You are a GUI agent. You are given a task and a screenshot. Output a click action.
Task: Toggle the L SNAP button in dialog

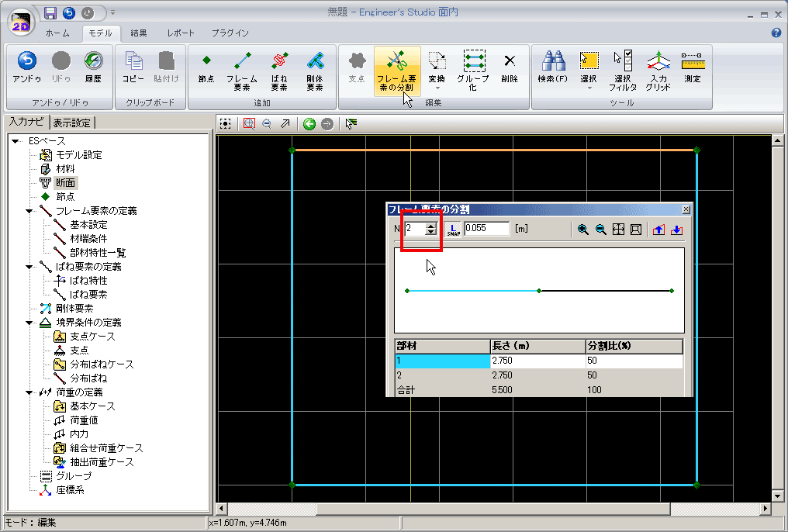point(453,230)
